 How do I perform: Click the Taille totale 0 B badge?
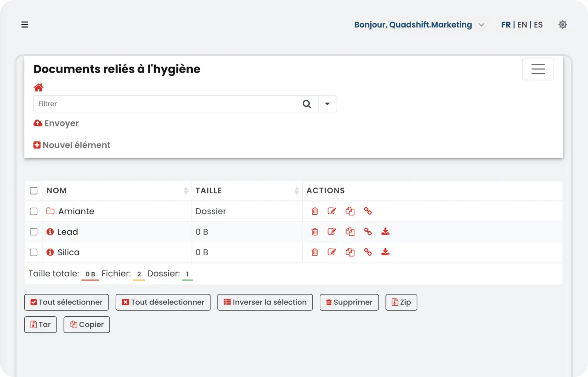click(90, 274)
